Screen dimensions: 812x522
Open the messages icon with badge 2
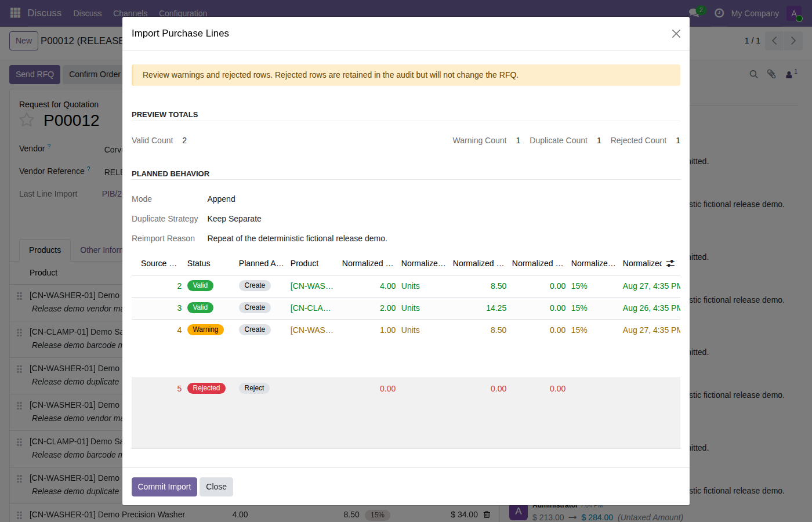pyautogui.click(x=694, y=13)
